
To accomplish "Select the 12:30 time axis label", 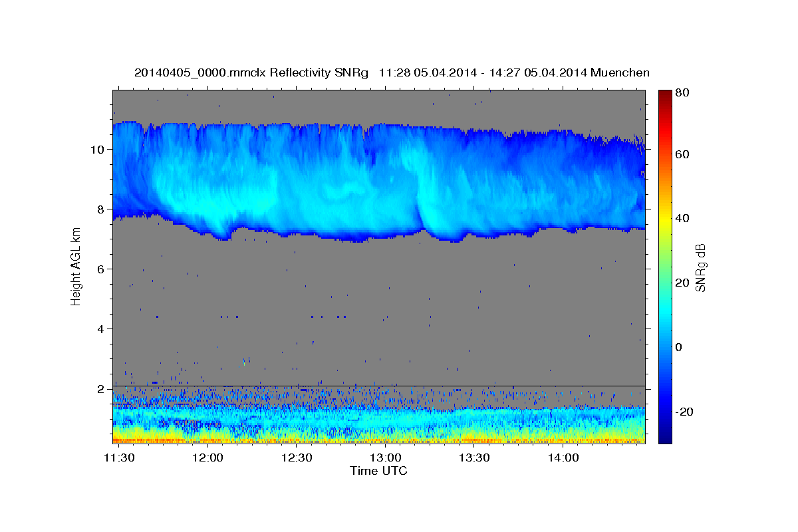I will [x=297, y=458].
